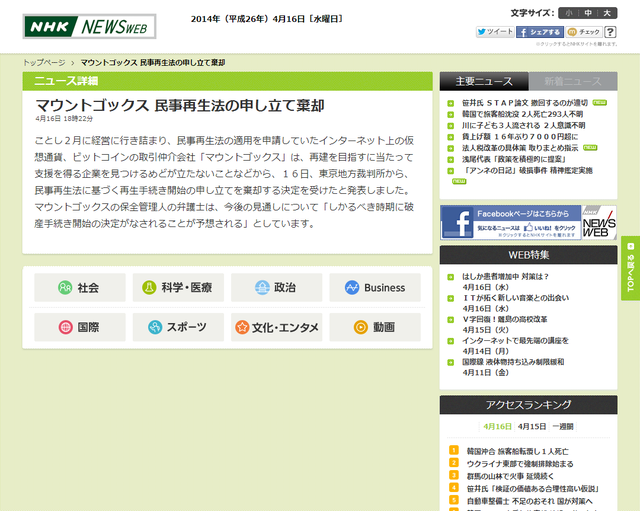
Task: Click the orange number 1 ranking badge
Action: coord(453,450)
